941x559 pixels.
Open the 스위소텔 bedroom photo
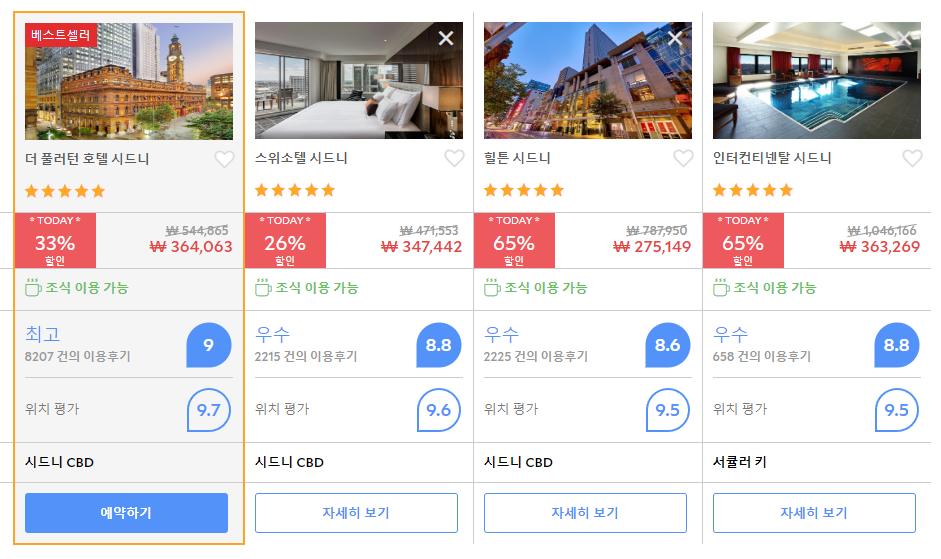[x=359, y=80]
